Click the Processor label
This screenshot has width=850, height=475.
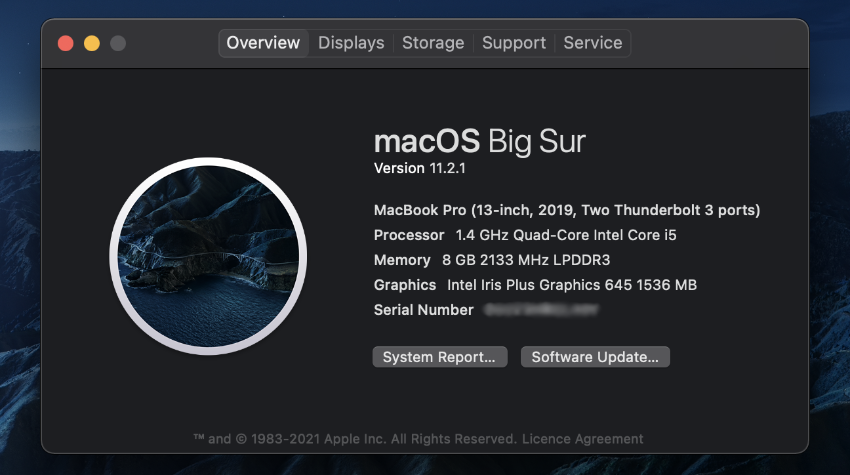point(409,235)
